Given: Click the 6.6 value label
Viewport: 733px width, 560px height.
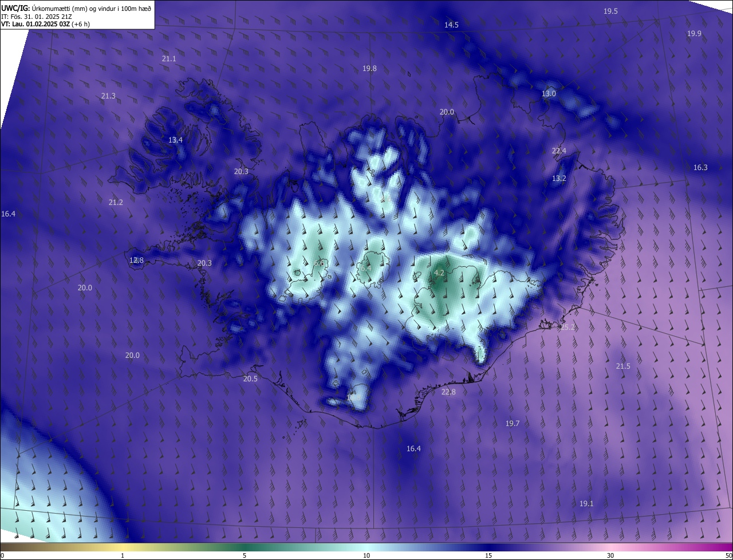Looking at the screenshot, I should click(320, 263).
